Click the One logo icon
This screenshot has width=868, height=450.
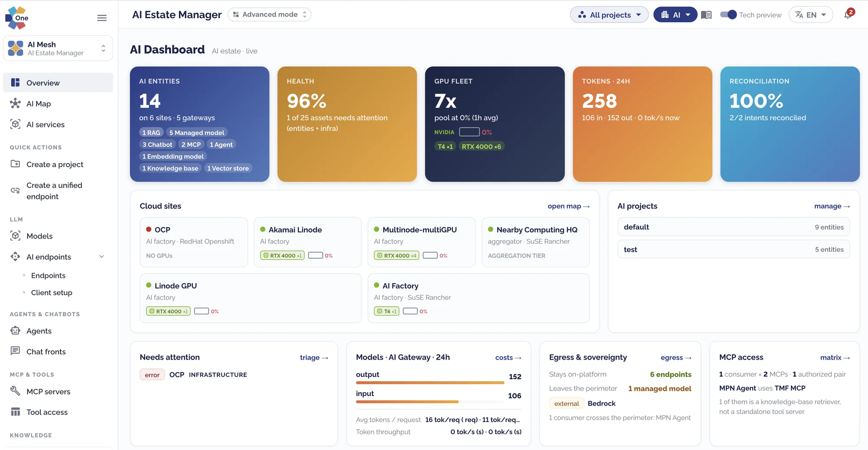[16, 18]
